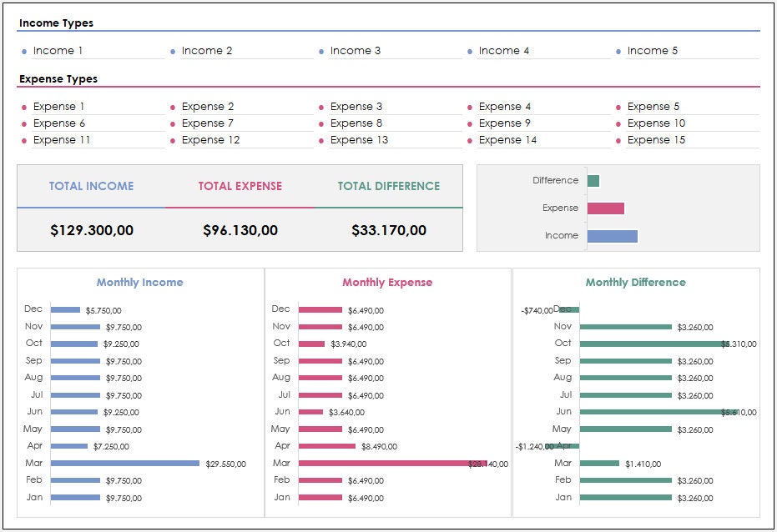The height and width of the screenshot is (532, 777).
Task: Click the Monthly Difference chart title
Action: pos(636,282)
